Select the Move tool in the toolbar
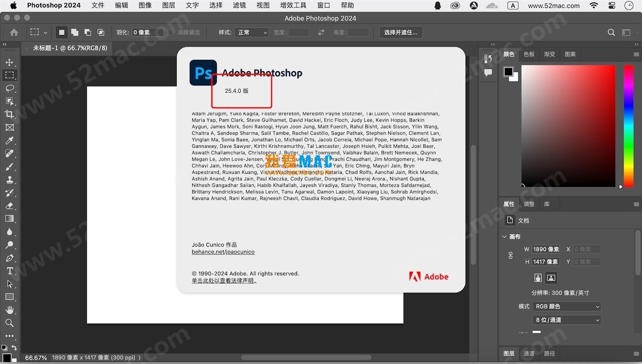The width and height of the screenshot is (642, 364). pyautogui.click(x=10, y=62)
